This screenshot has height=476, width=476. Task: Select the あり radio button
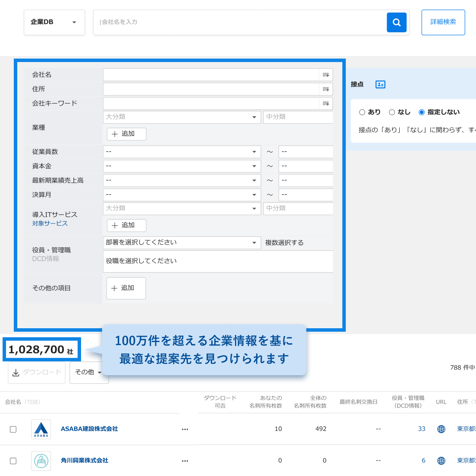click(362, 112)
